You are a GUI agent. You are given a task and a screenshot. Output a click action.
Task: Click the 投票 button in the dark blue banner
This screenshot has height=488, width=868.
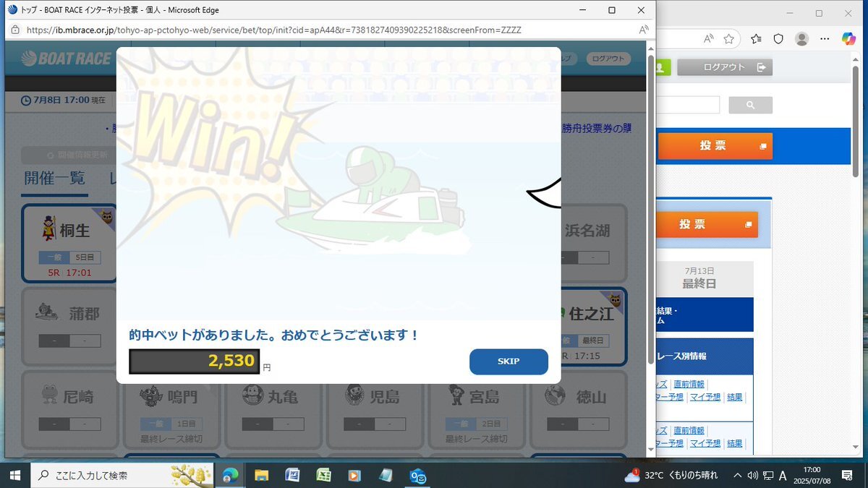tap(714, 146)
